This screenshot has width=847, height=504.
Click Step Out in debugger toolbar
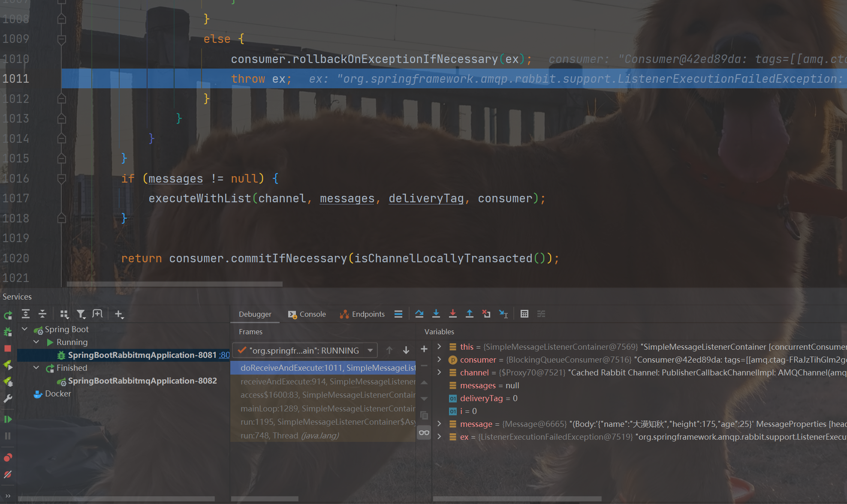pyautogui.click(x=470, y=314)
